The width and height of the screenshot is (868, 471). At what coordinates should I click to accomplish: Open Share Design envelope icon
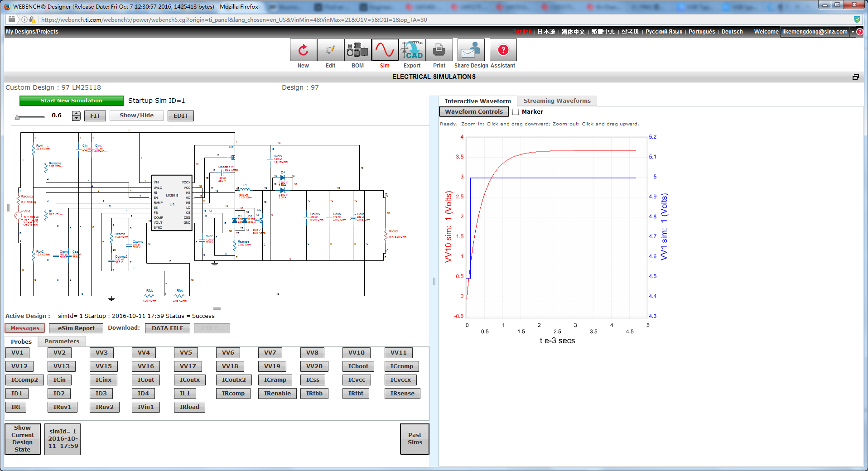point(471,50)
